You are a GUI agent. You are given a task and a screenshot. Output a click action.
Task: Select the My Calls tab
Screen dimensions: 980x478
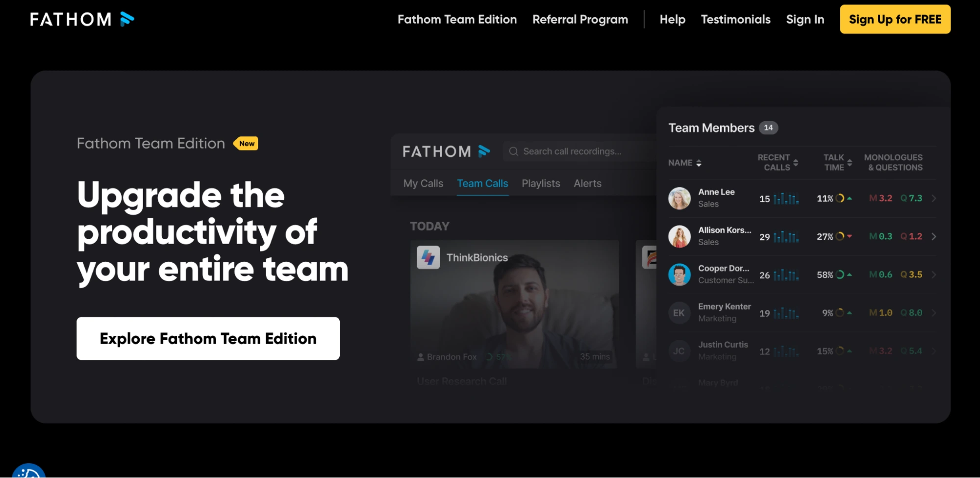click(x=423, y=183)
